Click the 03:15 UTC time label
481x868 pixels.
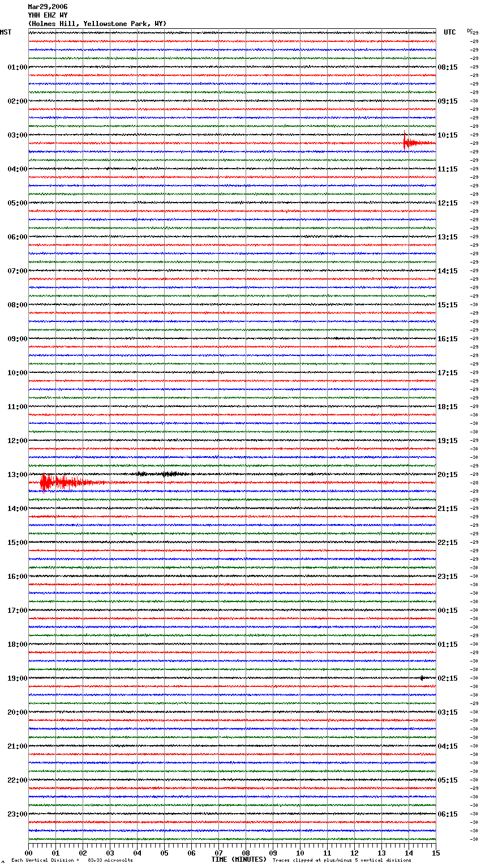448,712
